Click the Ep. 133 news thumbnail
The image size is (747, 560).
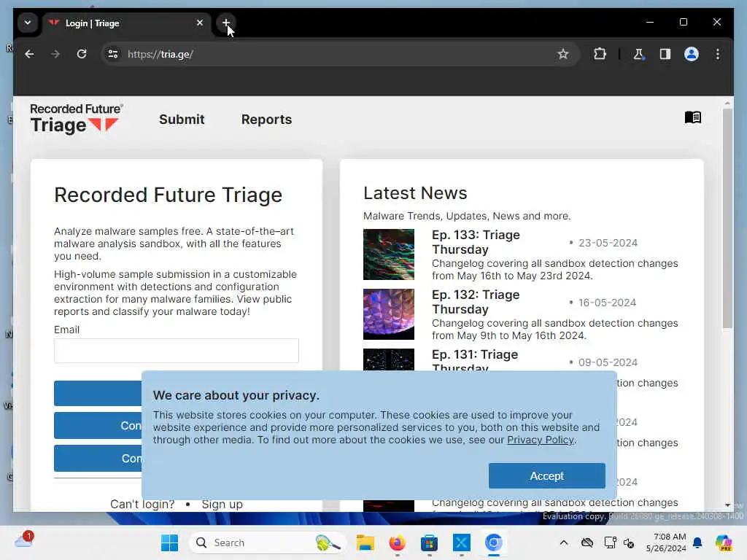[389, 254]
